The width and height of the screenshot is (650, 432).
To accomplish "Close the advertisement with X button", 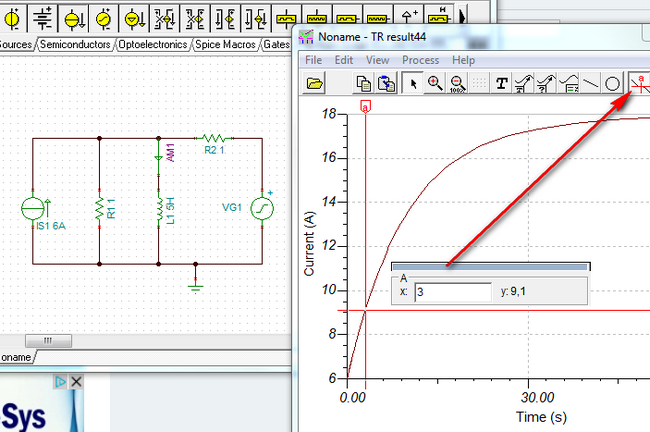I will click(75, 383).
